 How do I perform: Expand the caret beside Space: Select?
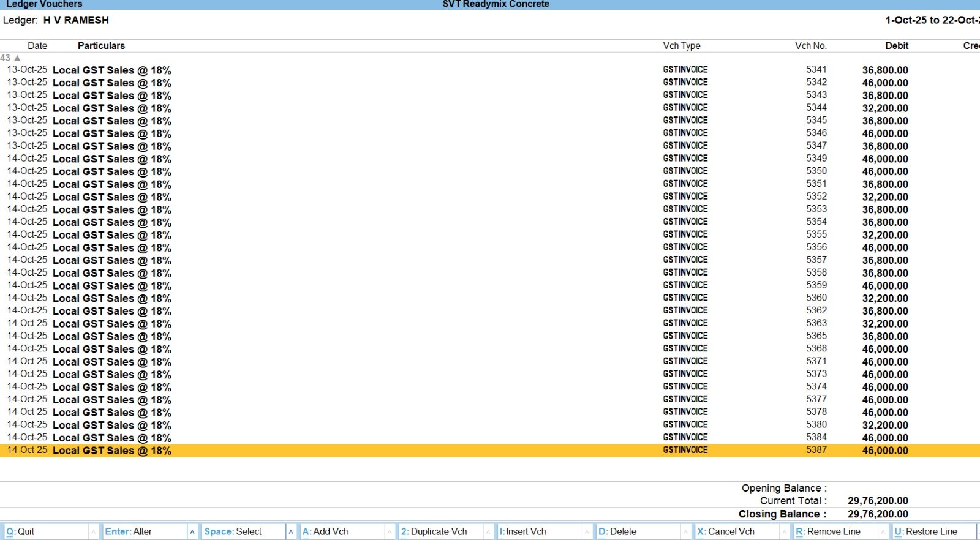point(291,532)
